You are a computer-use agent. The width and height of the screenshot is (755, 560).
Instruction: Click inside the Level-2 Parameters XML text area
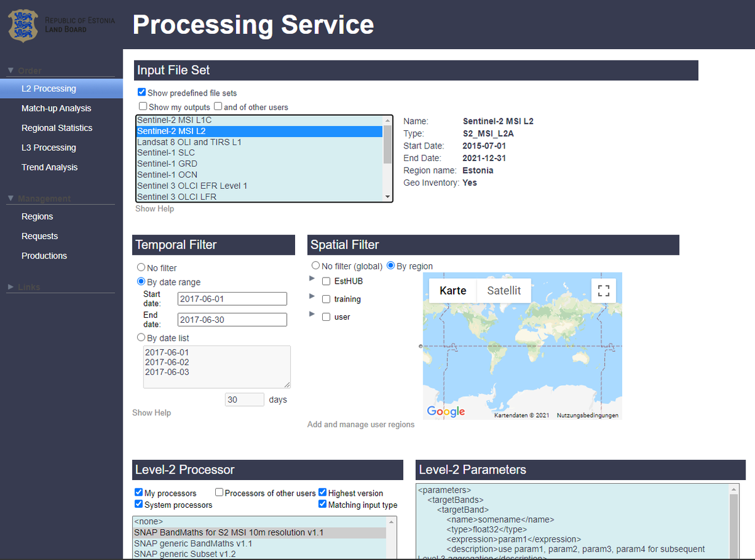[573, 521]
